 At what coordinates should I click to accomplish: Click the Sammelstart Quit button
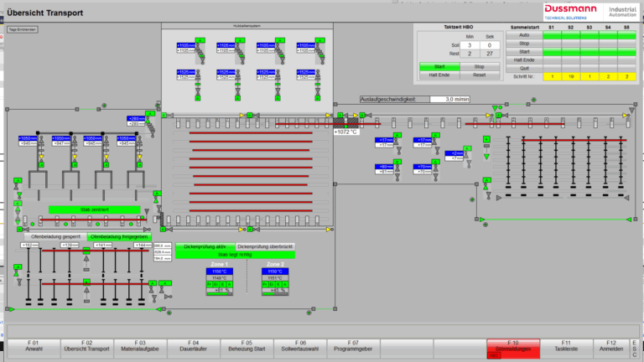[x=524, y=67]
